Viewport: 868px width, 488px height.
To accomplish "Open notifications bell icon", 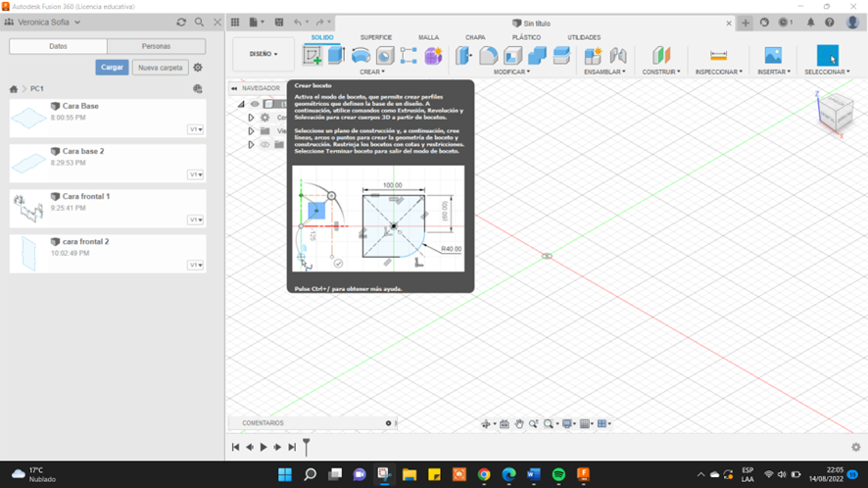I will coord(810,23).
